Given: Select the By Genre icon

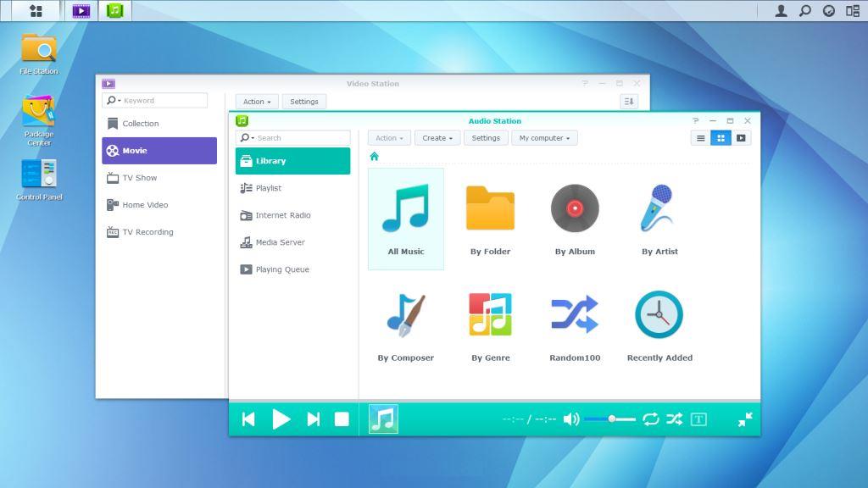Looking at the screenshot, I should 490,314.
